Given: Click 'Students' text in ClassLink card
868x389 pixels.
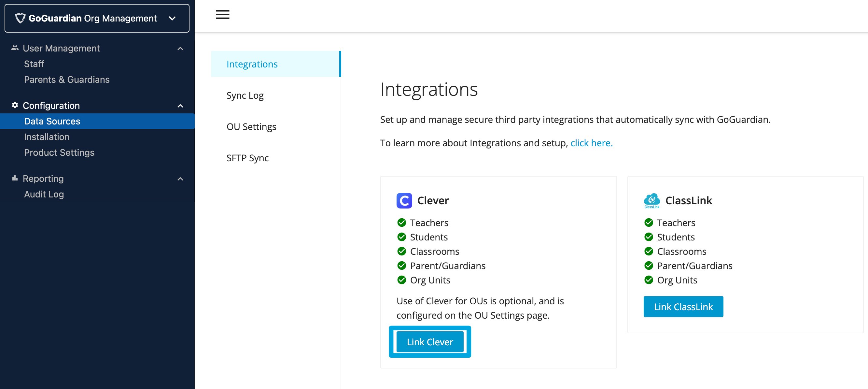Looking at the screenshot, I should [x=676, y=237].
